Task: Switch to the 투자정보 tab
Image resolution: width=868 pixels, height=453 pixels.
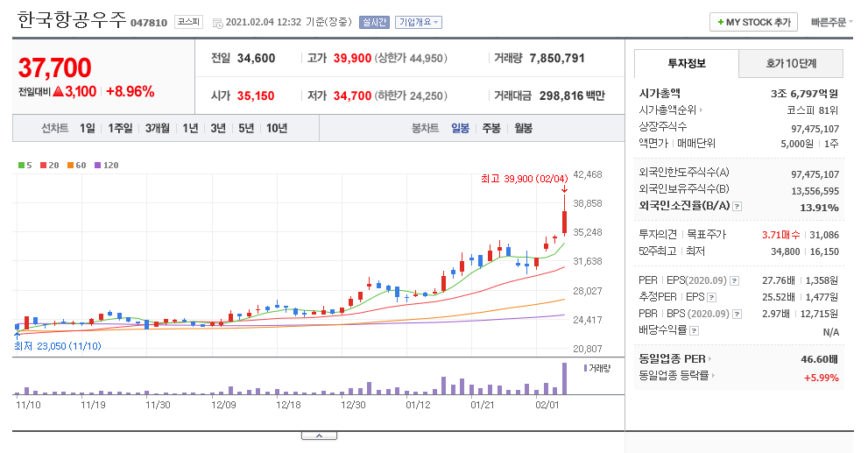Action: 687,63
